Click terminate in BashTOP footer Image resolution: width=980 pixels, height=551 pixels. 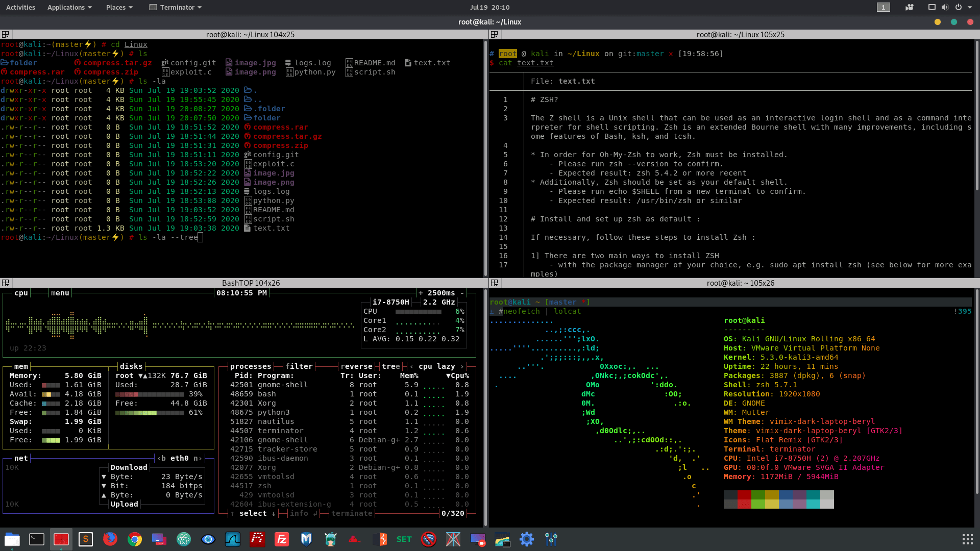pyautogui.click(x=352, y=513)
